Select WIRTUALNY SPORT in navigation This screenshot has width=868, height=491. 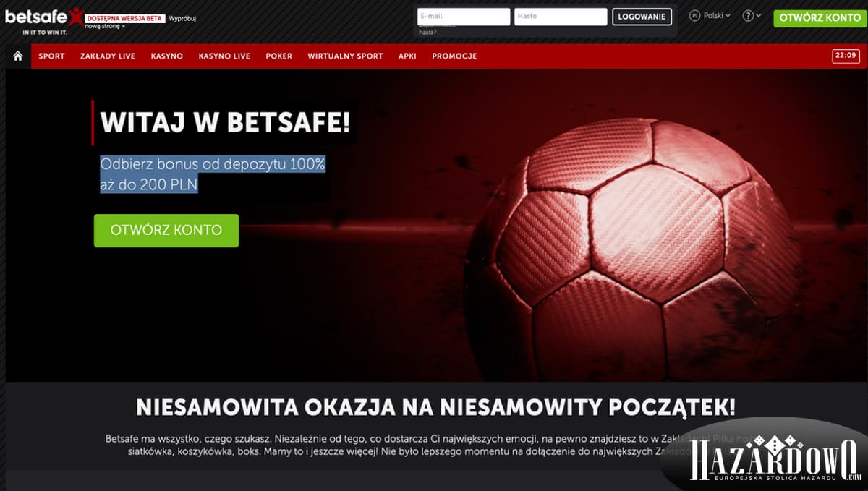[345, 56]
